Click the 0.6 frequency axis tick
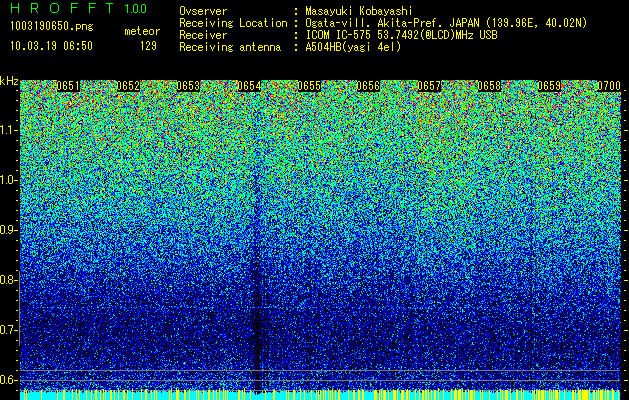This screenshot has height=400, width=629. pyautogui.click(x=8, y=380)
